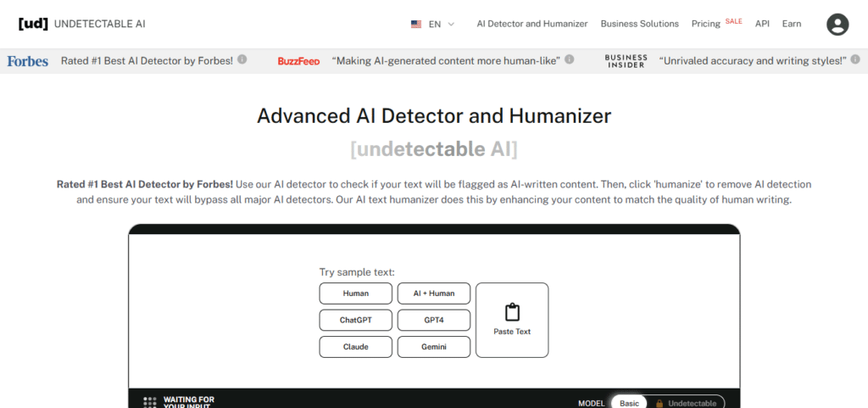This screenshot has height=408, width=868.
Task: Load the AI + Human sample text
Action: [434, 293]
